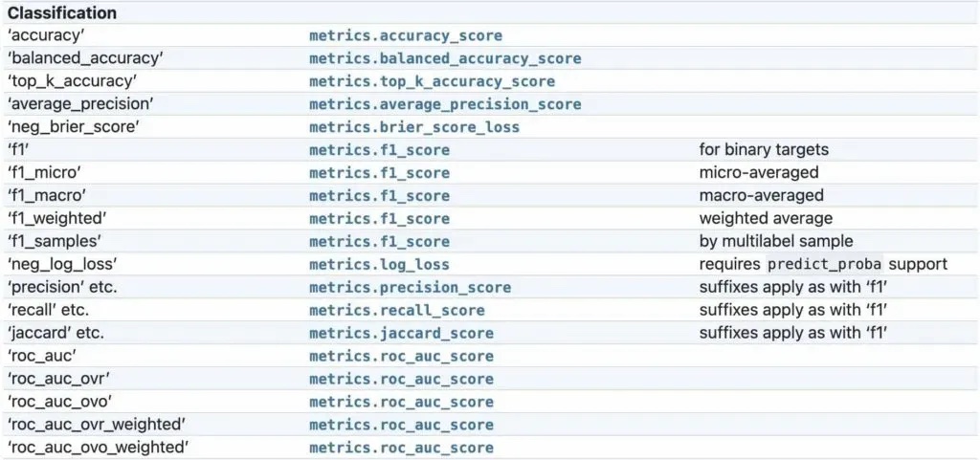Open metrics.roc_auc_score for 'roc_auc_ovo_weighted'
980x460 pixels.
coord(401,448)
